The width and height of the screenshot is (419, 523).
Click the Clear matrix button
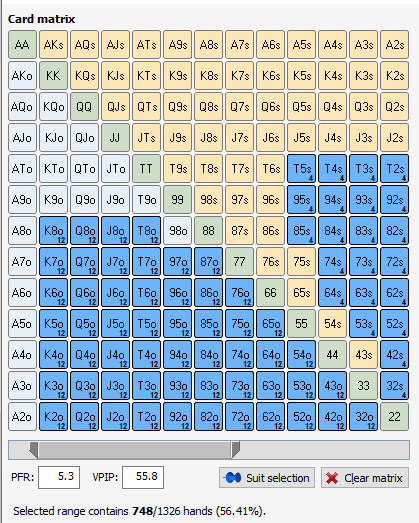pyautogui.click(x=365, y=478)
